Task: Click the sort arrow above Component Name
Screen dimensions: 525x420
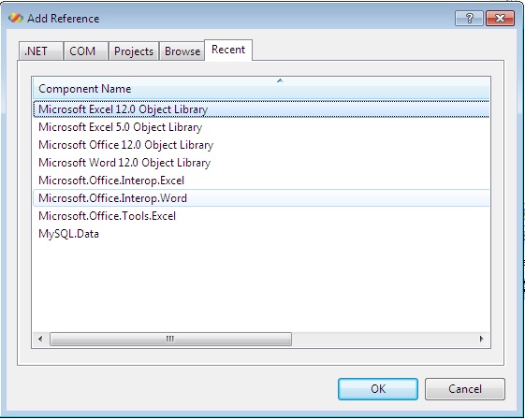Action: pyautogui.click(x=280, y=80)
